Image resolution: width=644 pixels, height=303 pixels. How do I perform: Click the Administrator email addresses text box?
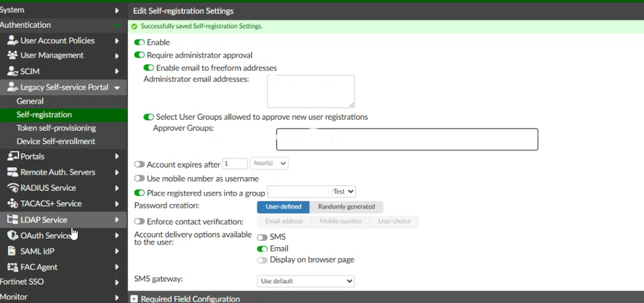point(310,91)
